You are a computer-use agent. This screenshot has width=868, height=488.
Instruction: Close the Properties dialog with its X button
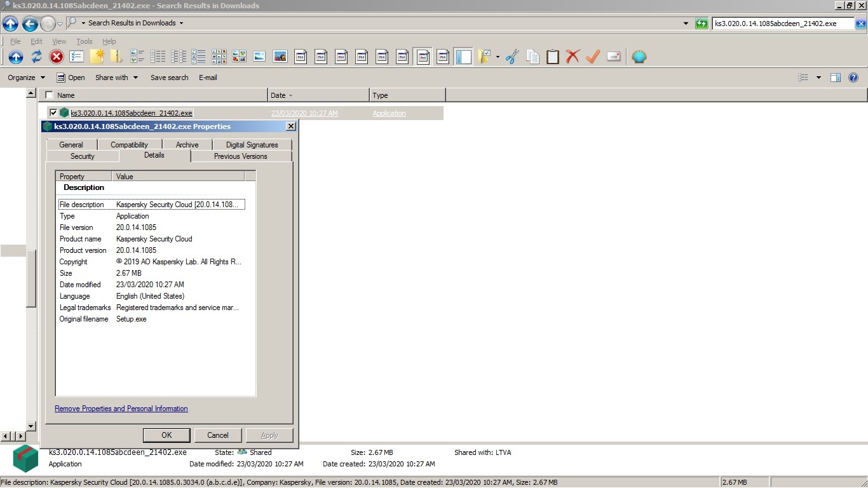tap(291, 126)
